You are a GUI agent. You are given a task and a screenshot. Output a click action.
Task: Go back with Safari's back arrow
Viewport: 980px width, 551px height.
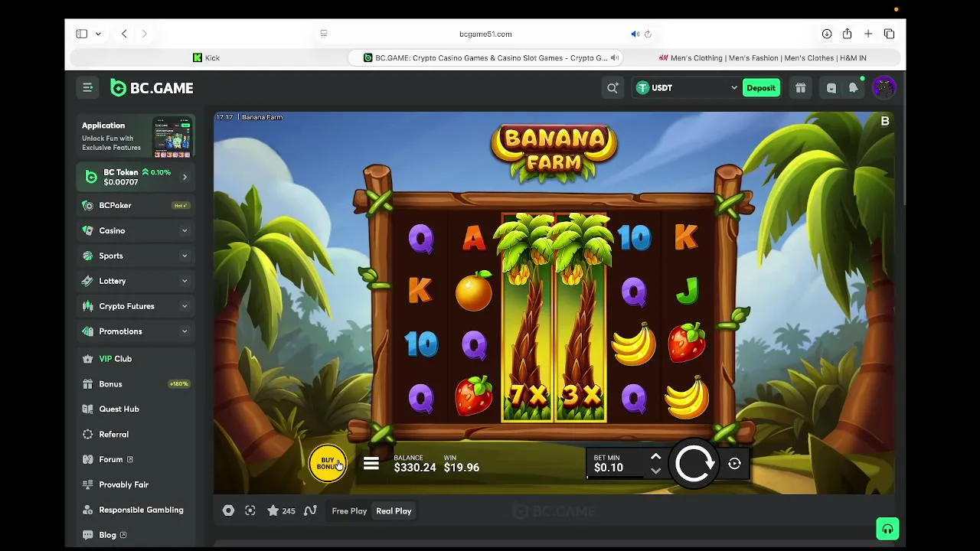tap(124, 34)
